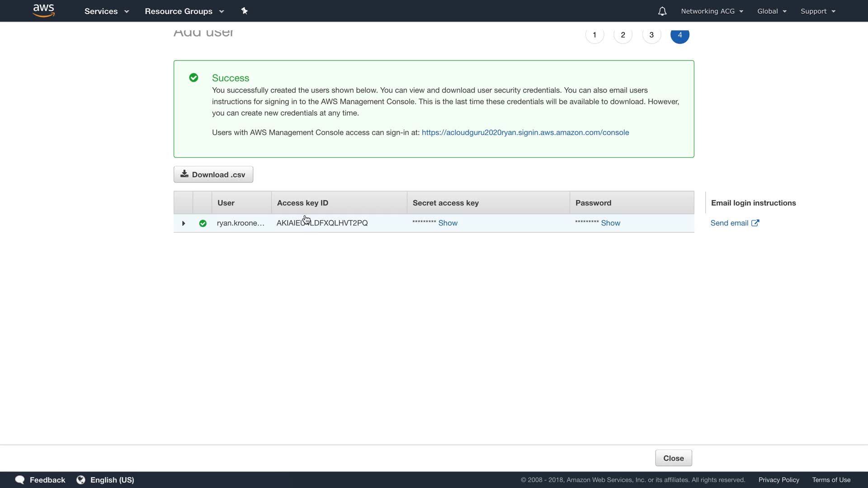
Task: Open the Support menu
Action: pos(817,11)
